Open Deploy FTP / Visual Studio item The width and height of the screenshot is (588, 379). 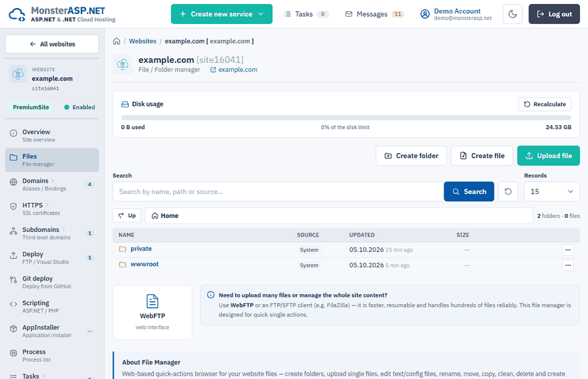tap(52, 257)
